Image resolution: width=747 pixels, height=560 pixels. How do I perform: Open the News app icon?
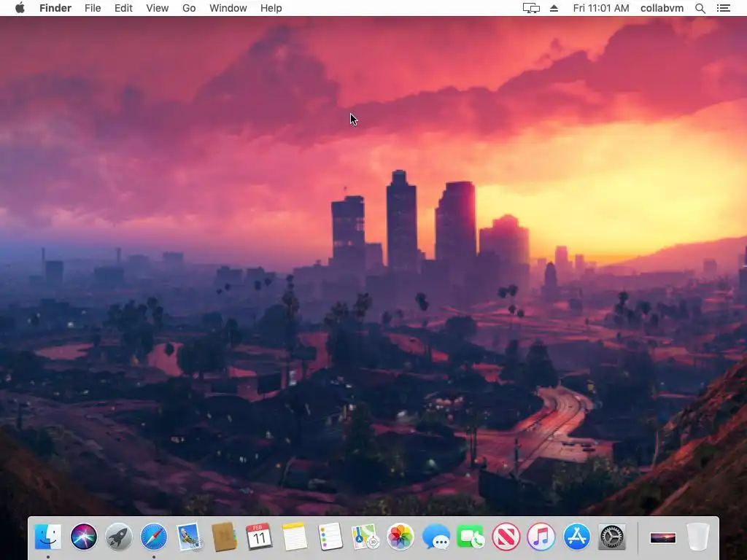506,537
